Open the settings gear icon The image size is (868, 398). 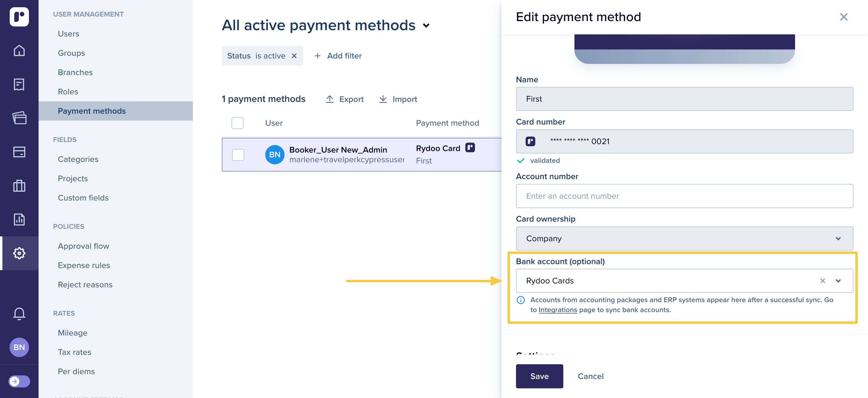(x=19, y=253)
